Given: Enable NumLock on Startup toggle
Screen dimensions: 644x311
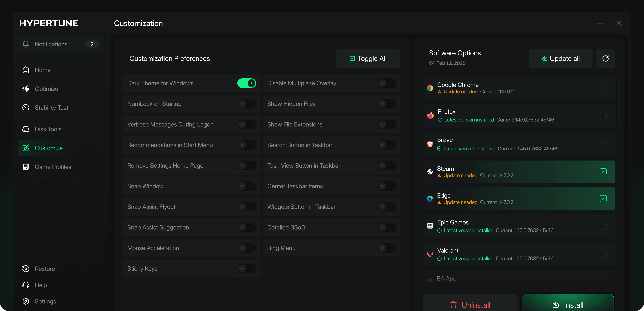Looking at the screenshot, I should click(246, 104).
